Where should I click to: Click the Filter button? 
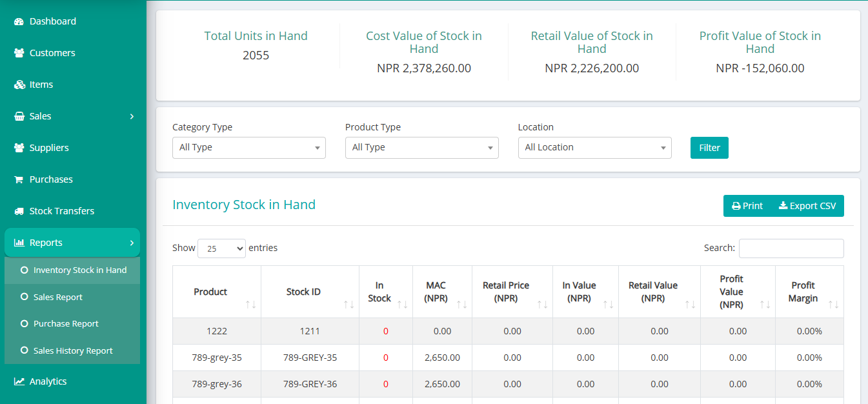coord(709,148)
